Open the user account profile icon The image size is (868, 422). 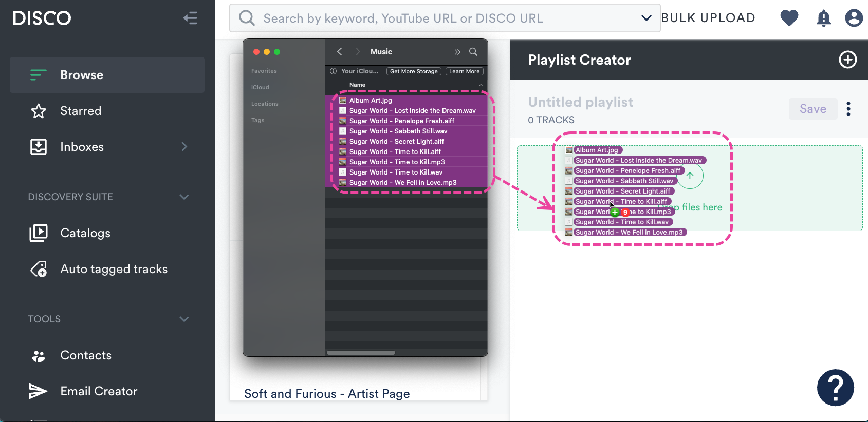pos(854,18)
